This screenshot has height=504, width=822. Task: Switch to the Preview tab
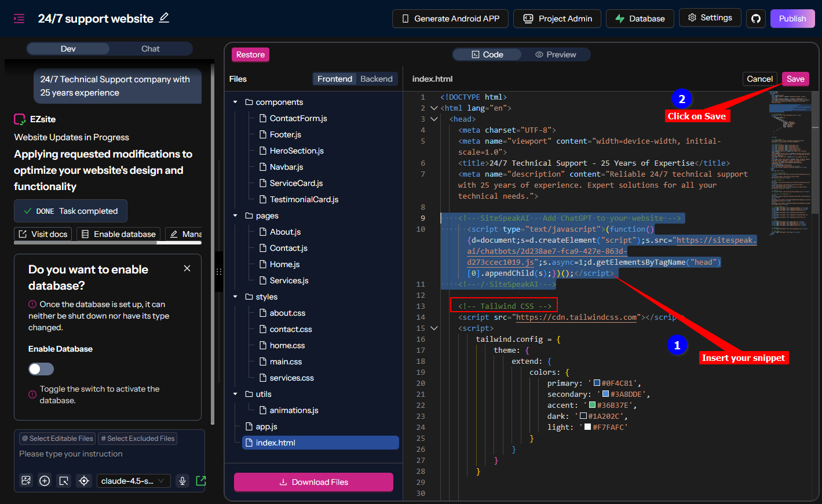tap(555, 54)
